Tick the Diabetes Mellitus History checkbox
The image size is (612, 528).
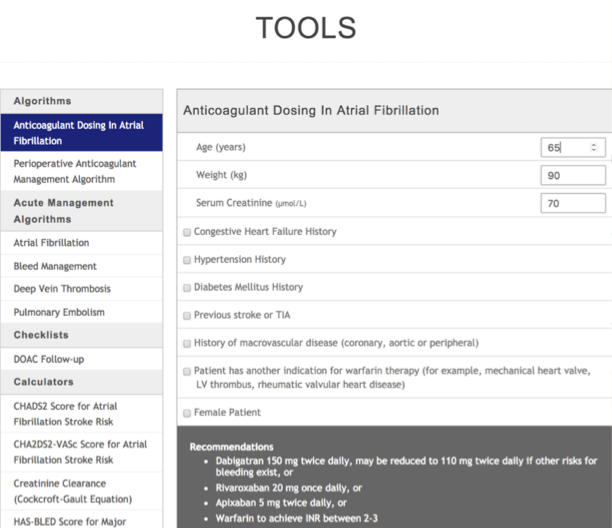tap(187, 288)
